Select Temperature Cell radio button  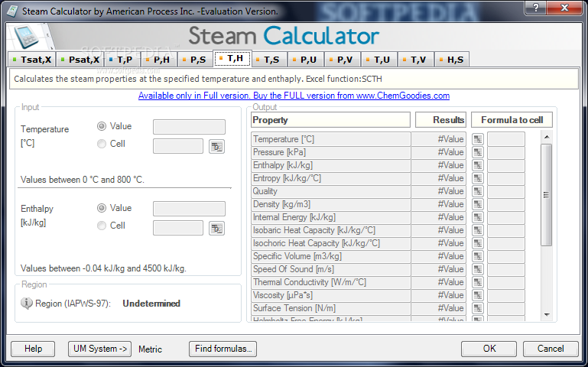click(x=101, y=144)
